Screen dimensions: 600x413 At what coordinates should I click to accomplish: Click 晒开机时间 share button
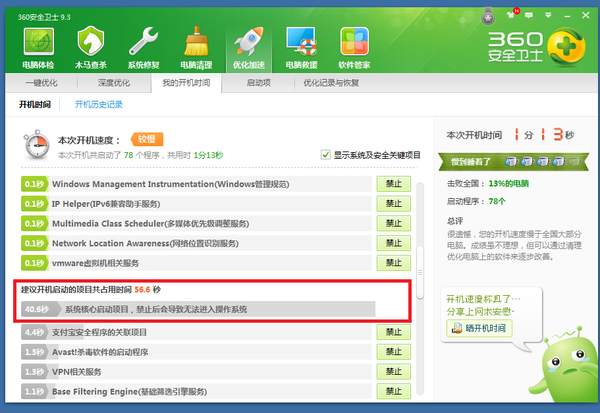pos(479,328)
